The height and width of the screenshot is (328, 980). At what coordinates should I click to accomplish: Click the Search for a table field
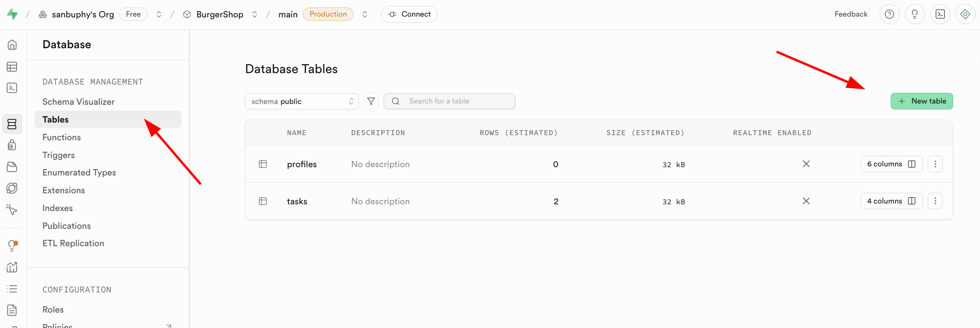(x=454, y=101)
